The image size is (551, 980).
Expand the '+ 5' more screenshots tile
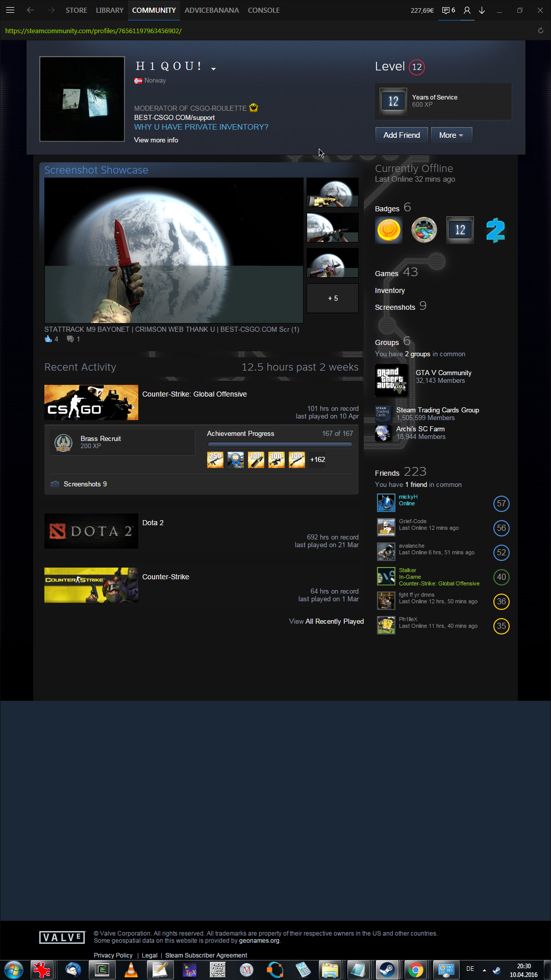point(333,298)
